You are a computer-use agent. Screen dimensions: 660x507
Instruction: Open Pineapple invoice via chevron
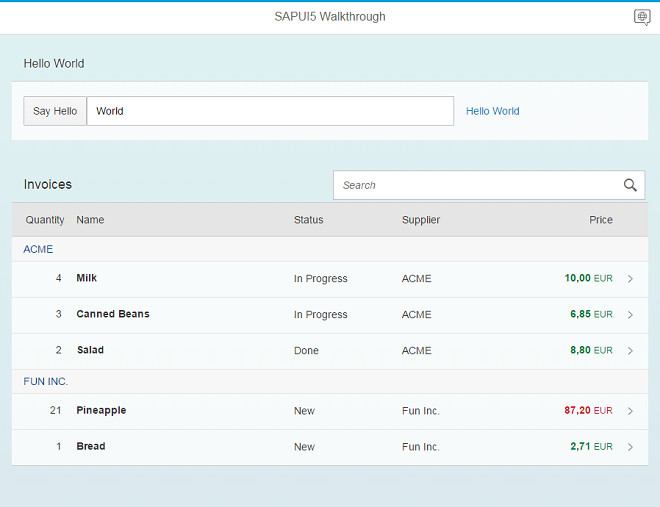pos(630,411)
